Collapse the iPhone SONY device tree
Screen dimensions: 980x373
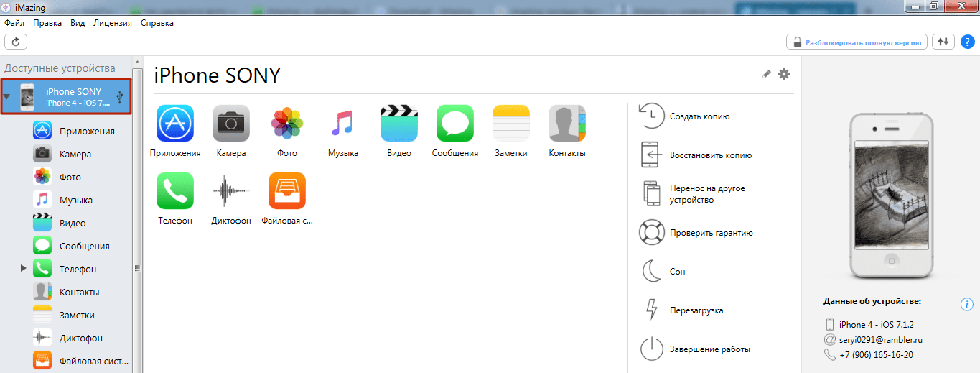[6, 96]
